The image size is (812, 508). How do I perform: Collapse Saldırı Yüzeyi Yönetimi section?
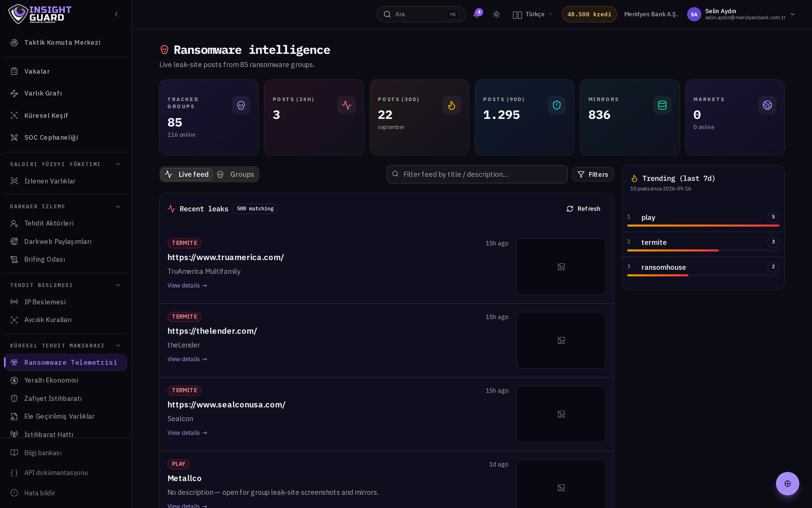(x=65, y=164)
